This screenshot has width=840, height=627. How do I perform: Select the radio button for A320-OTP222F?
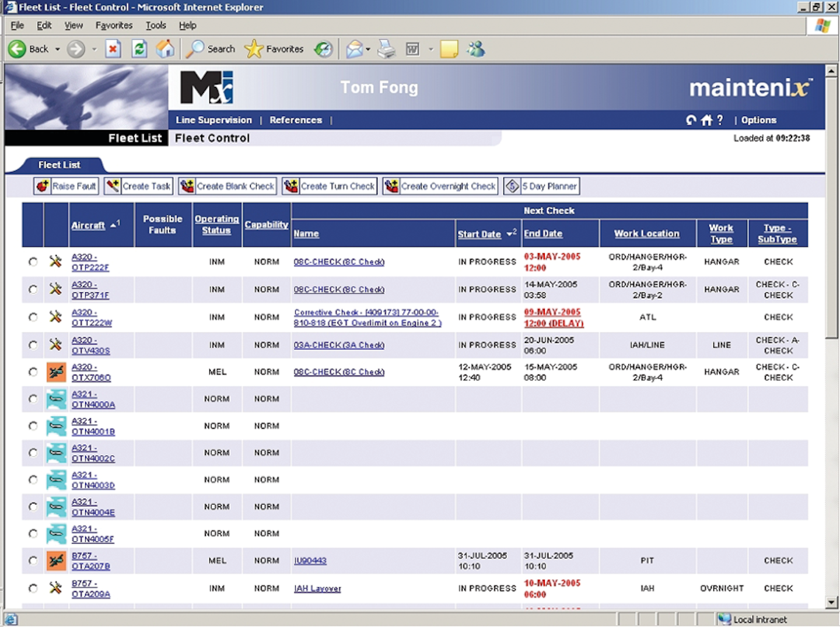33,261
